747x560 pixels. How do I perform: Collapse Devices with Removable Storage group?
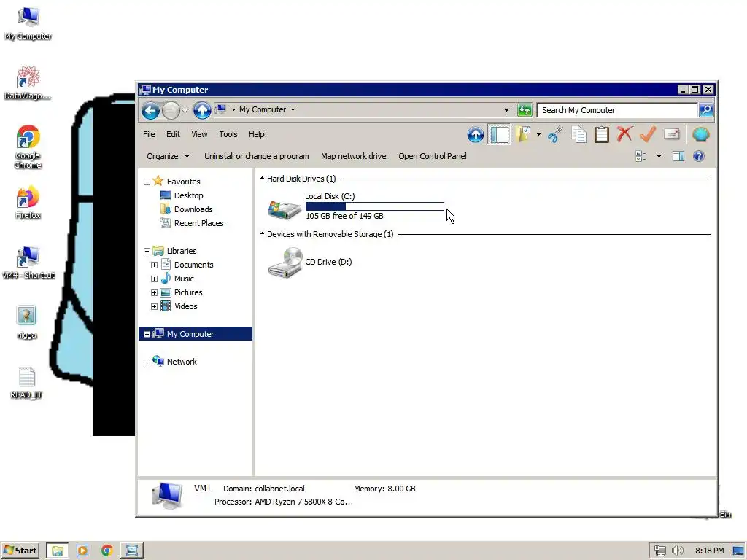tap(262, 234)
